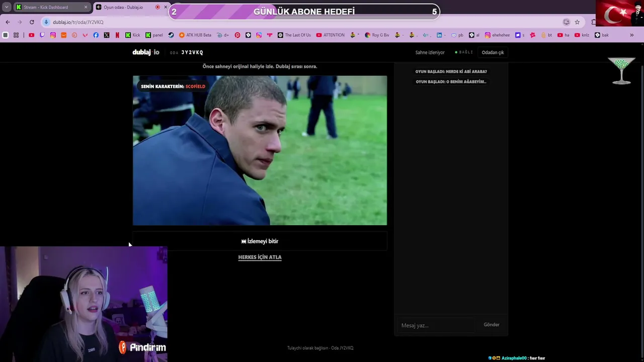Open the X (Twitter) bookmark icon
The image size is (644, 362).
[107, 35]
